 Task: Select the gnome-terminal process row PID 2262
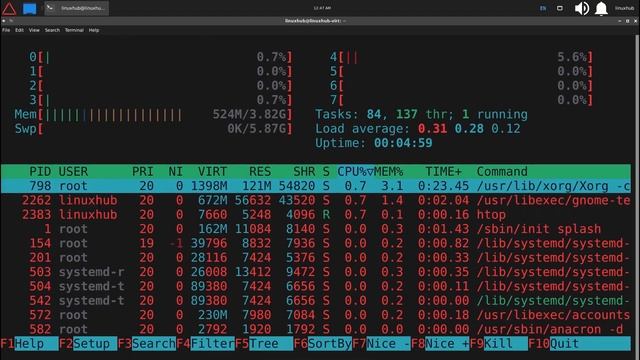point(316,200)
